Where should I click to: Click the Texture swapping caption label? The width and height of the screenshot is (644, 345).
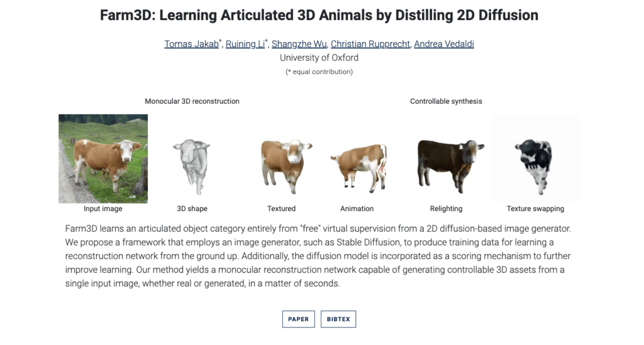[x=535, y=209]
